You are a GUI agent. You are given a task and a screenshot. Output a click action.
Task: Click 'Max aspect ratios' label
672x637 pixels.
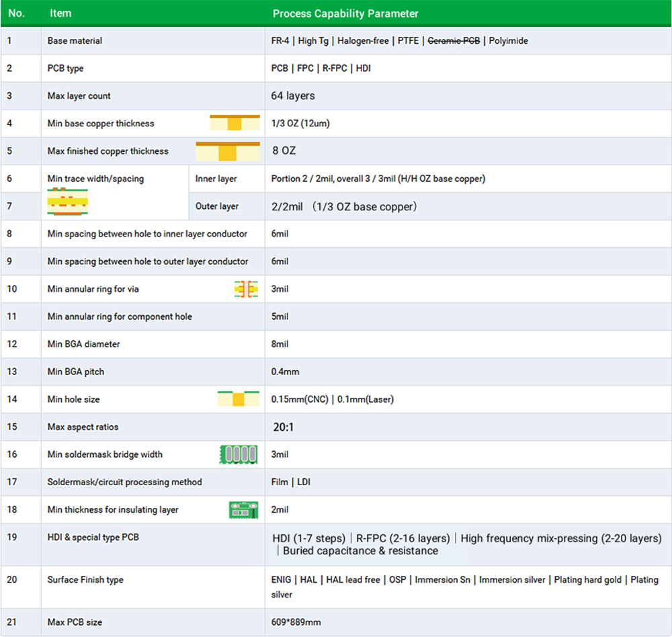tap(83, 427)
